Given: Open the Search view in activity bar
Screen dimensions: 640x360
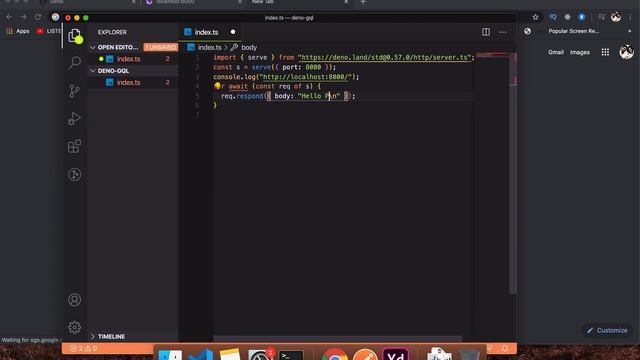Looking at the screenshot, I should 75,63.
